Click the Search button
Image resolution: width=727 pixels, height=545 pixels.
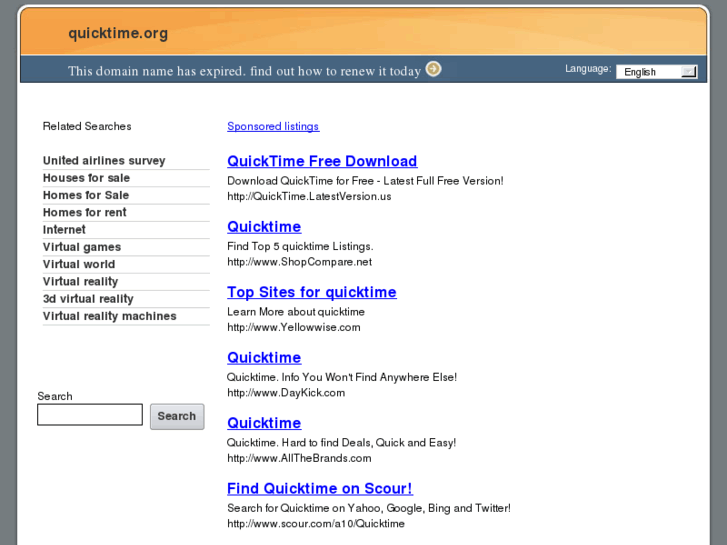click(x=177, y=416)
